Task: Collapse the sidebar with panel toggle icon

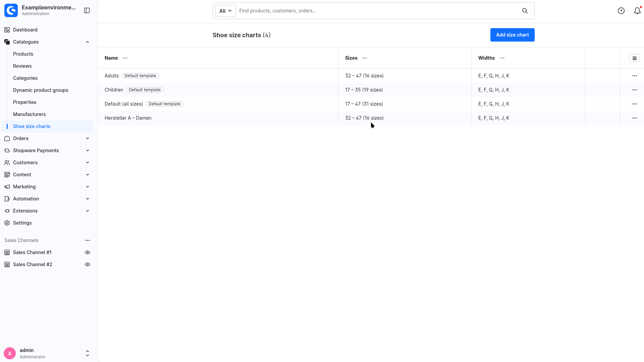Action: [87, 10]
